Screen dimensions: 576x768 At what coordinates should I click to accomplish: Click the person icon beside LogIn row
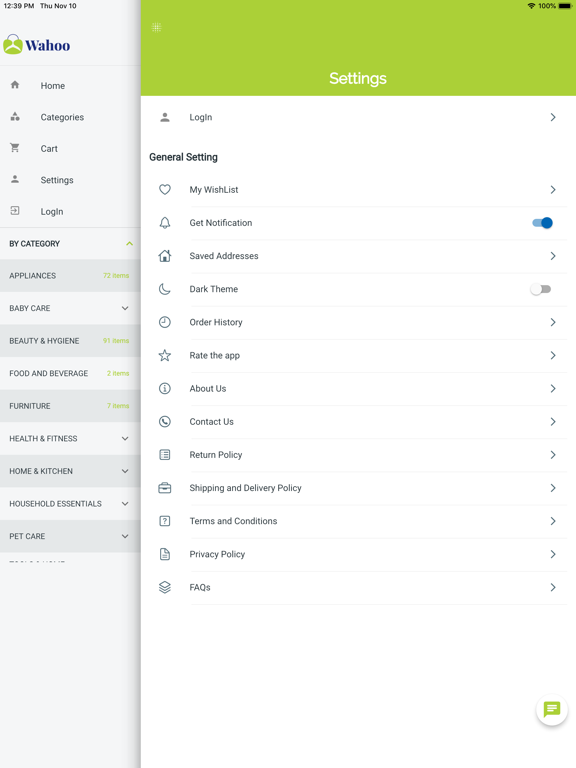tap(165, 117)
